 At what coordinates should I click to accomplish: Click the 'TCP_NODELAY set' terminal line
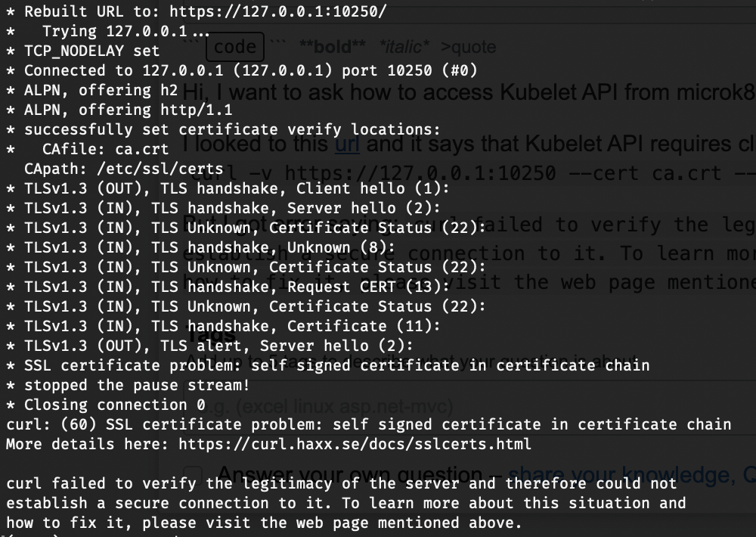pyautogui.click(x=82, y=51)
